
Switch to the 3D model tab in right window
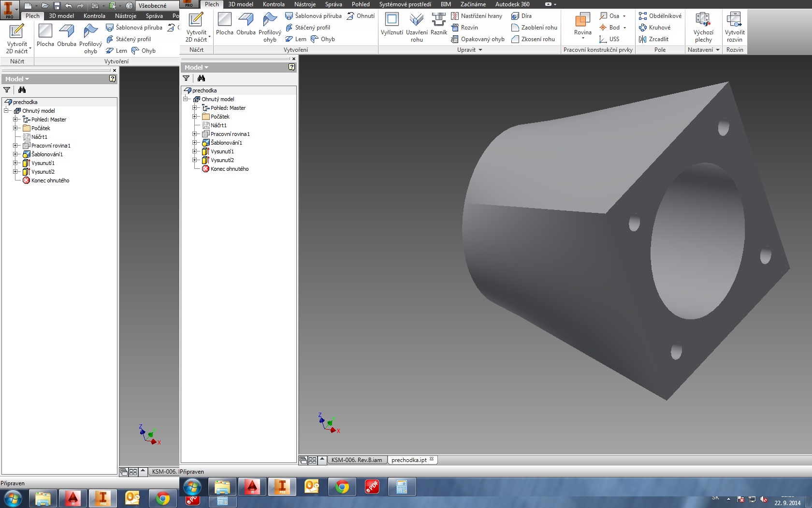pos(241,4)
